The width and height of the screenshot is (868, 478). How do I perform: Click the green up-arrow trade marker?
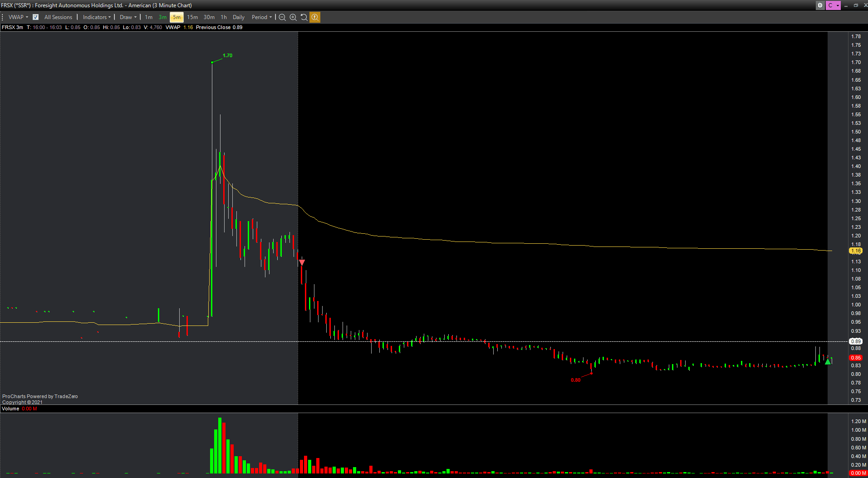(x=828, y=361)
